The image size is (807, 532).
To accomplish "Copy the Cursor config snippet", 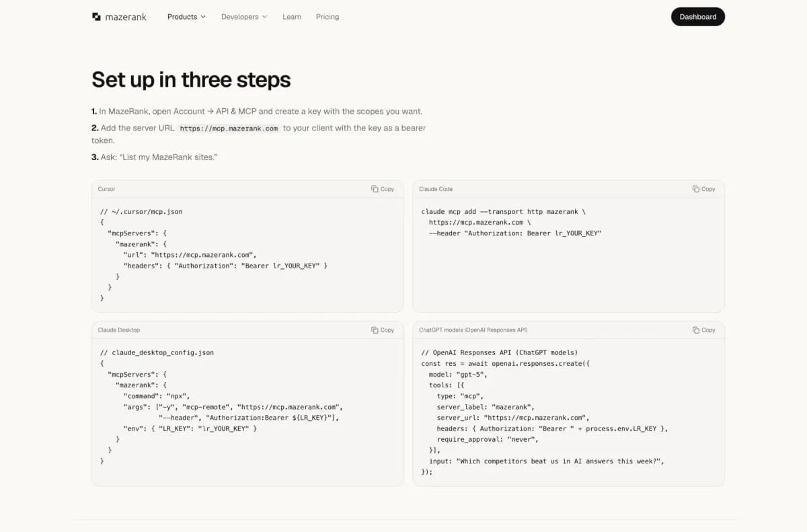I will point(383,189).
